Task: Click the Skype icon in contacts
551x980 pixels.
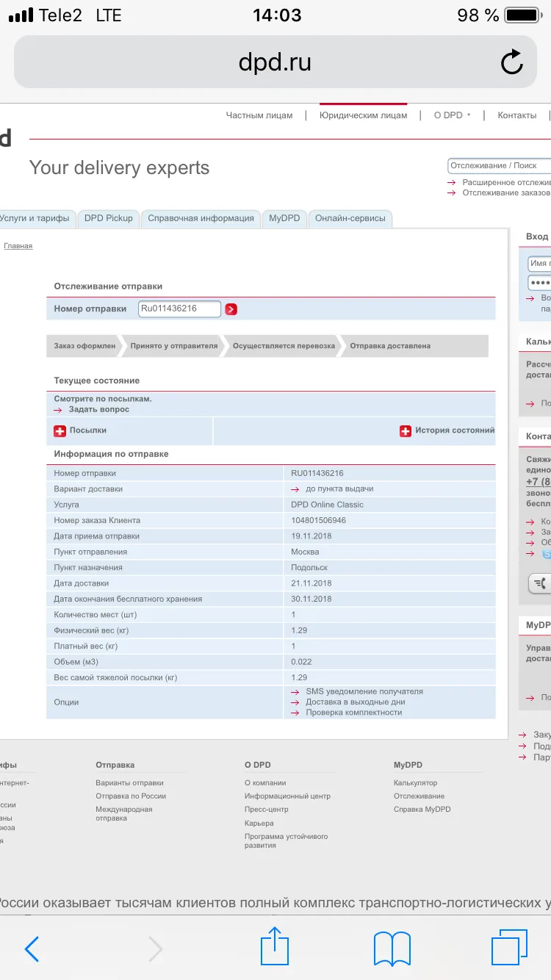Action: click(547, 554)
